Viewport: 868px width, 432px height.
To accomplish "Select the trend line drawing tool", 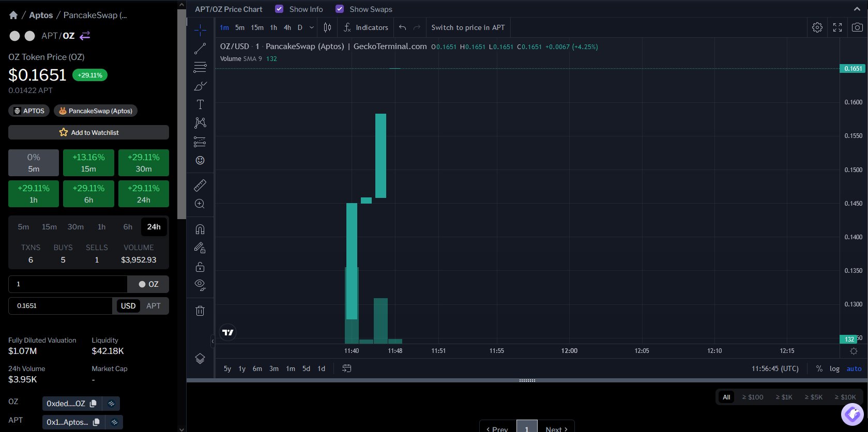I will point(200,49).
